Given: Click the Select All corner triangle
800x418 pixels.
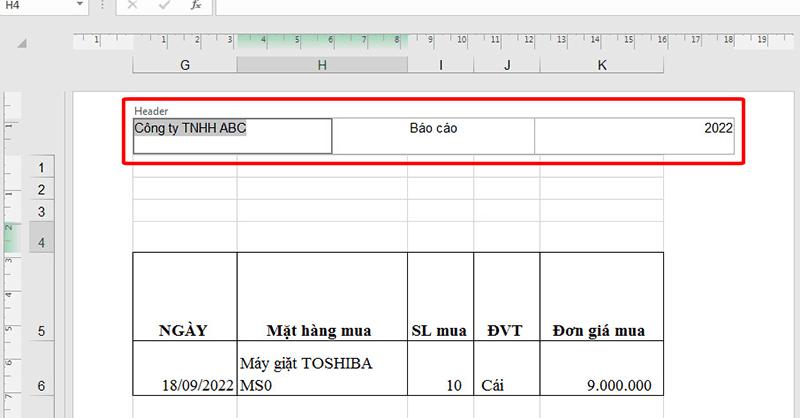Looking at the screenshot, I should coord(22,44).
